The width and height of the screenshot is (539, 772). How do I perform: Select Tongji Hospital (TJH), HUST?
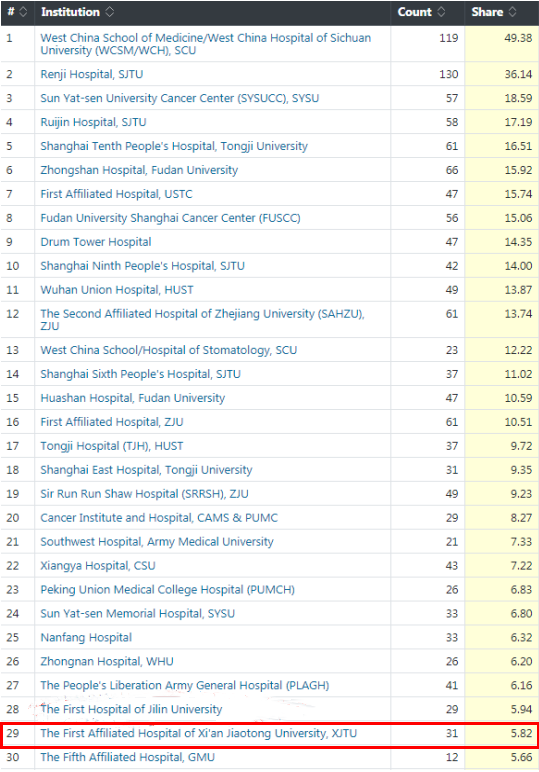[x=112, y=446]
